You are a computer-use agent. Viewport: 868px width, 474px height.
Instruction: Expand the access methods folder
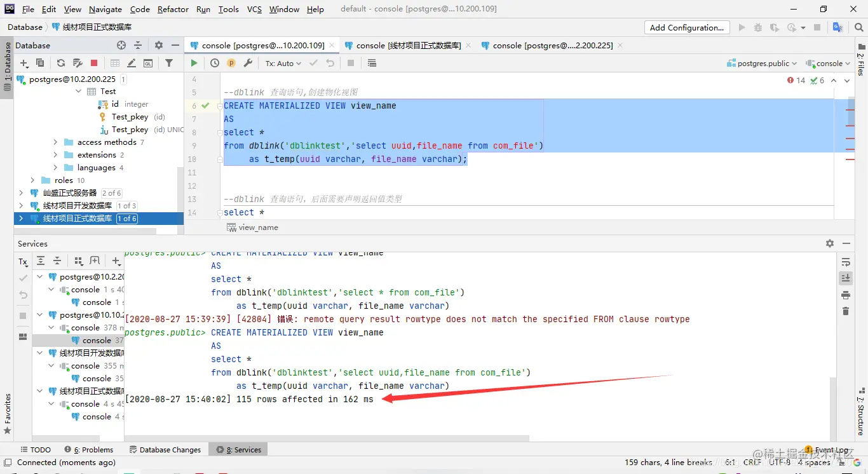(x=55, y=142)
